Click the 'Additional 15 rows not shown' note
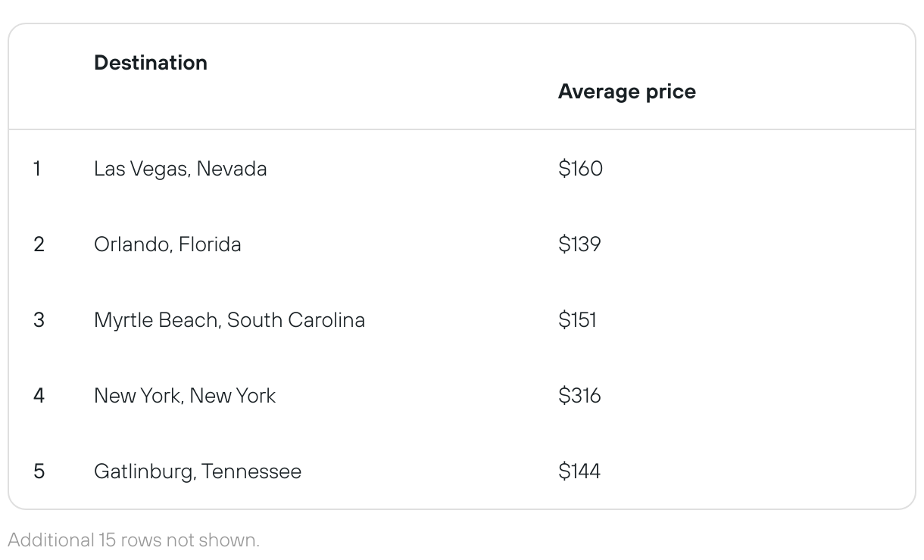This screenshot has height=560, width=924. pyautogui.click(x=133, y=540)
